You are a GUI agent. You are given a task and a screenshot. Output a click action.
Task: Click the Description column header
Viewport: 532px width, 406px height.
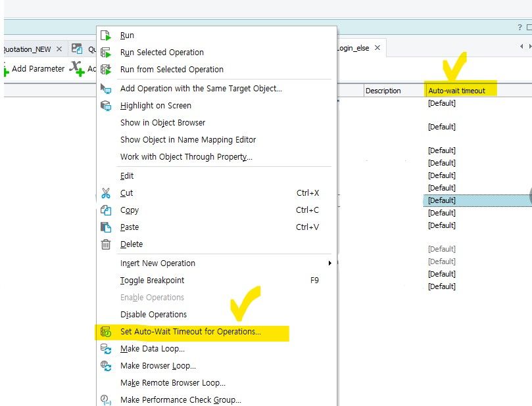[383, 91]
